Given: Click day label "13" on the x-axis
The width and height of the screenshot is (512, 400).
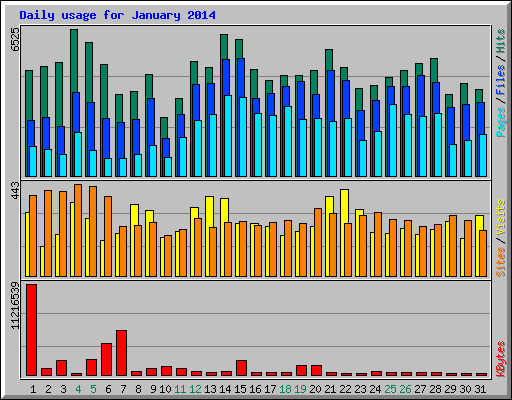Looking at the screenshot, I should [x=210, y=389].
